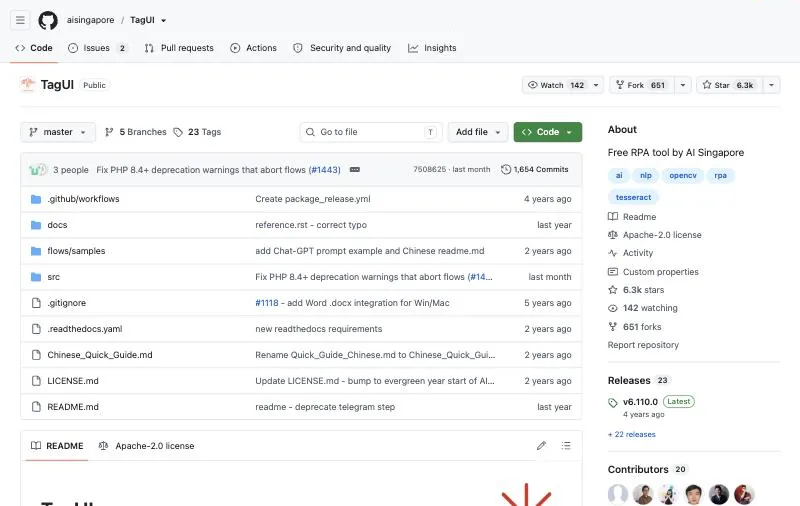This screenshot has width=800, height=506.
Task: Fork the repository
Action: point(642,85)
